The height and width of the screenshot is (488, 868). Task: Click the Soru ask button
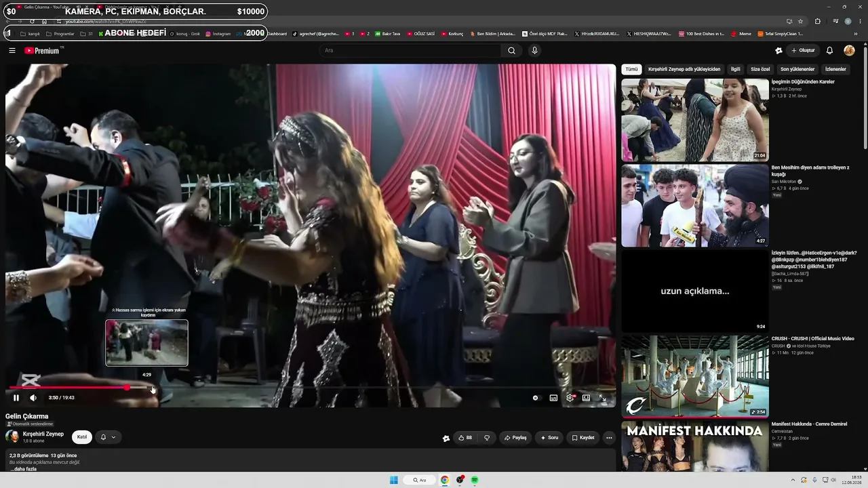549,438
